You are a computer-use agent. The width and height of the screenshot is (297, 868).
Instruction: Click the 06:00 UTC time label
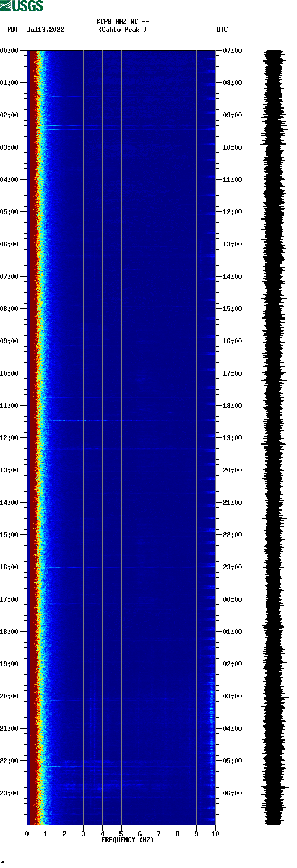click(x=232, y=793)
